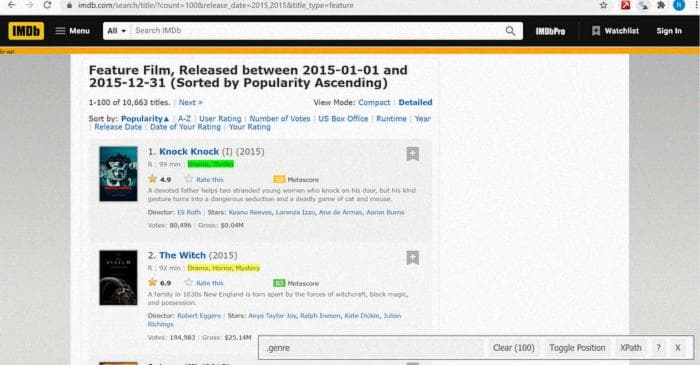Open the IMDb Menu
The height and width of the screenshot is (365, 700).
[73, 31]
